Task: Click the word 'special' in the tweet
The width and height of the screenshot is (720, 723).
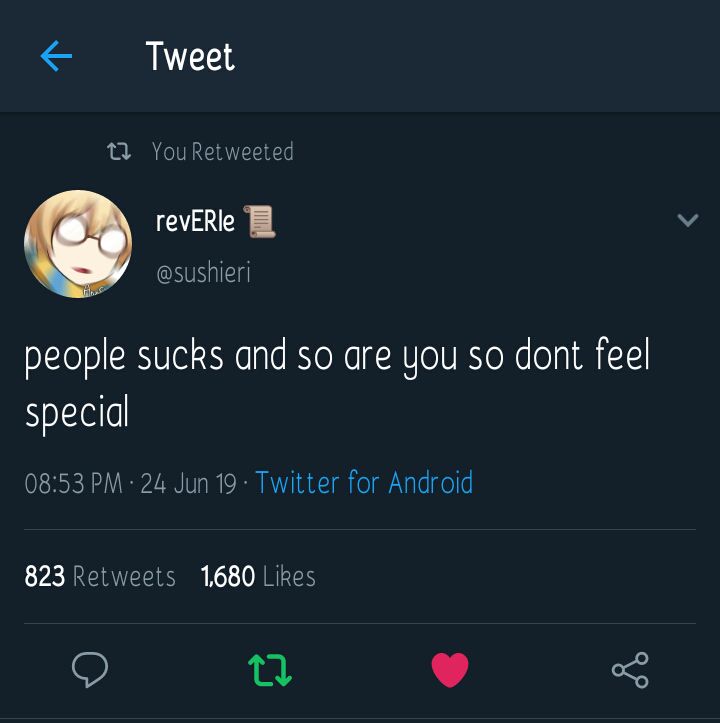Action: point(77,413)
